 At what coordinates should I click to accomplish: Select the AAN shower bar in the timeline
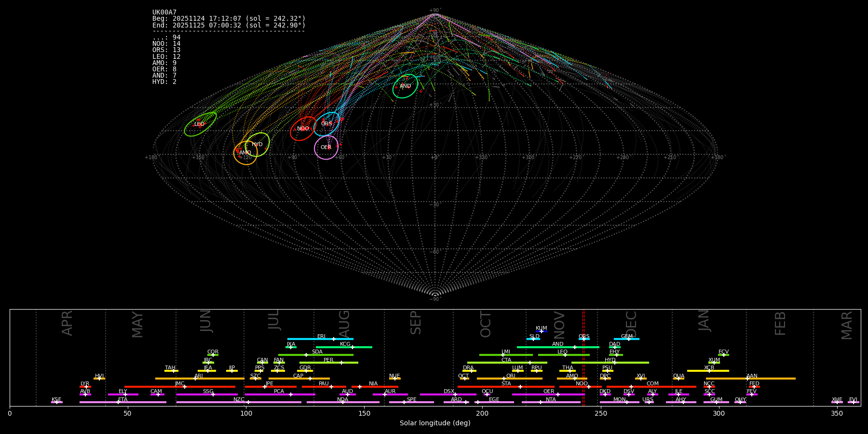(751, 379)
